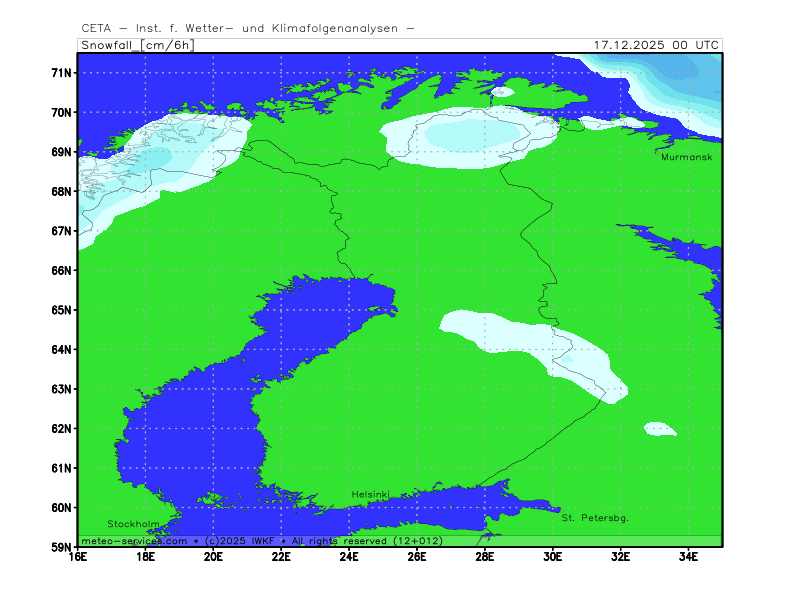Click the 59N latitude axis label
This screenshot has height=600, width=800.
[x=61, y=547]
